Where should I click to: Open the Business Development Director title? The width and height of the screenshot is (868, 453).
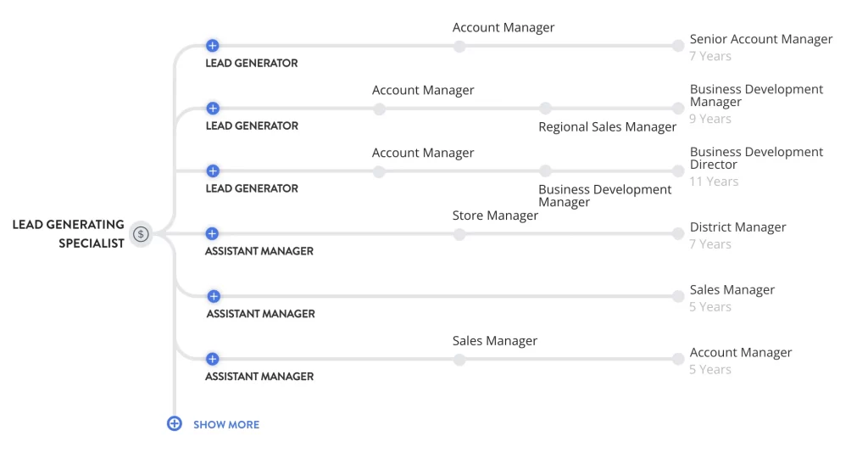point(756,158)
